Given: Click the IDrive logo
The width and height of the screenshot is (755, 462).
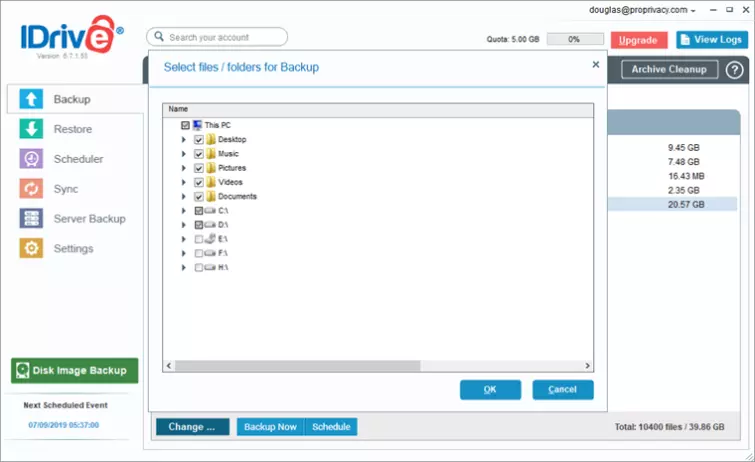Looking at the screenshot, I should click(x=71, y=35).
